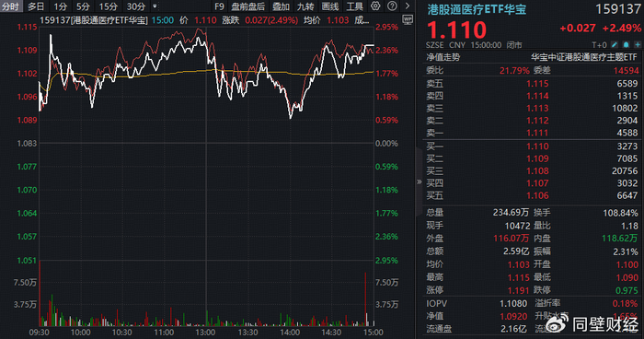Open the more periods dropdown arrow

pos(155,6)
